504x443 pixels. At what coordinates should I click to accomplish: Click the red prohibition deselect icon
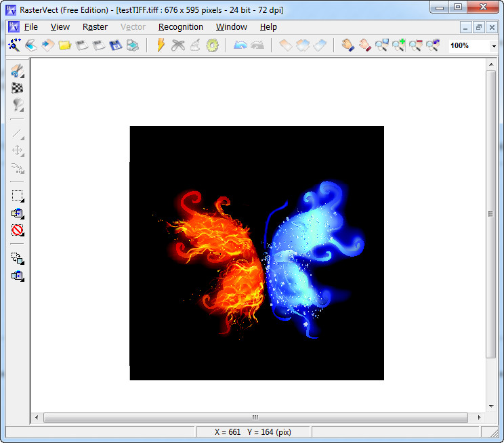(18, 230)
